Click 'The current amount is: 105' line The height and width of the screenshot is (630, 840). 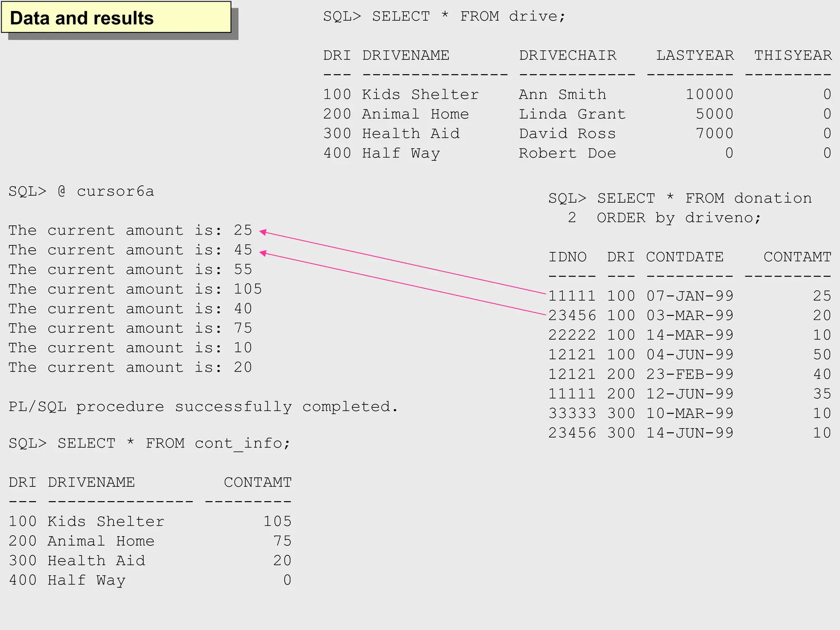[x=135, y=289]
